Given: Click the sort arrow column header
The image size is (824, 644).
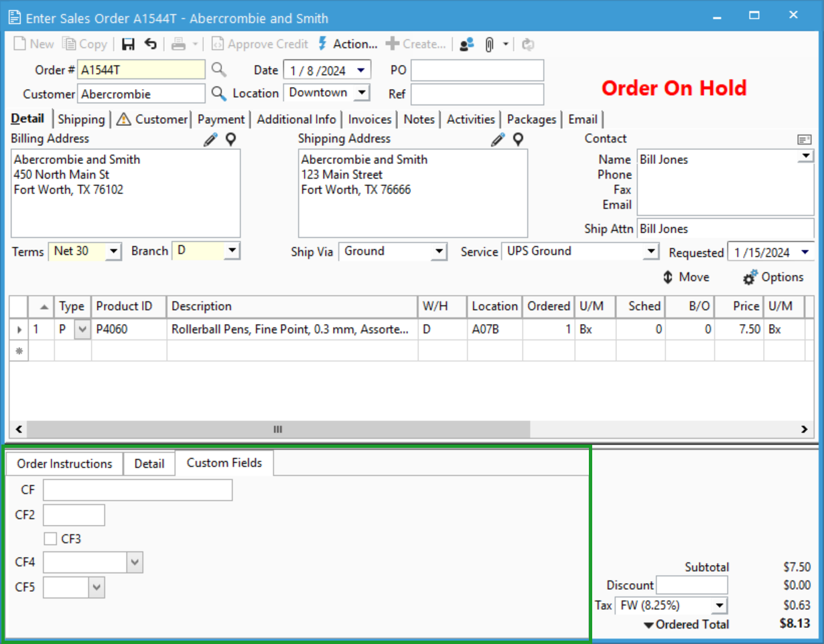Looking at the screenshot, I should (x=42, y=307).
